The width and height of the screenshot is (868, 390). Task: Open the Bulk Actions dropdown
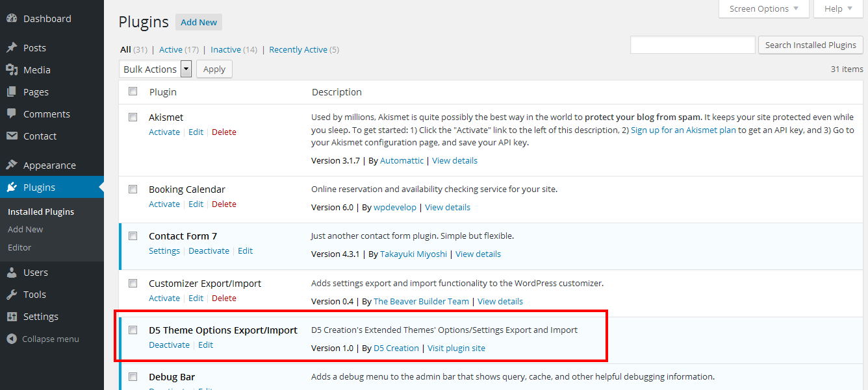coord(156,69)
